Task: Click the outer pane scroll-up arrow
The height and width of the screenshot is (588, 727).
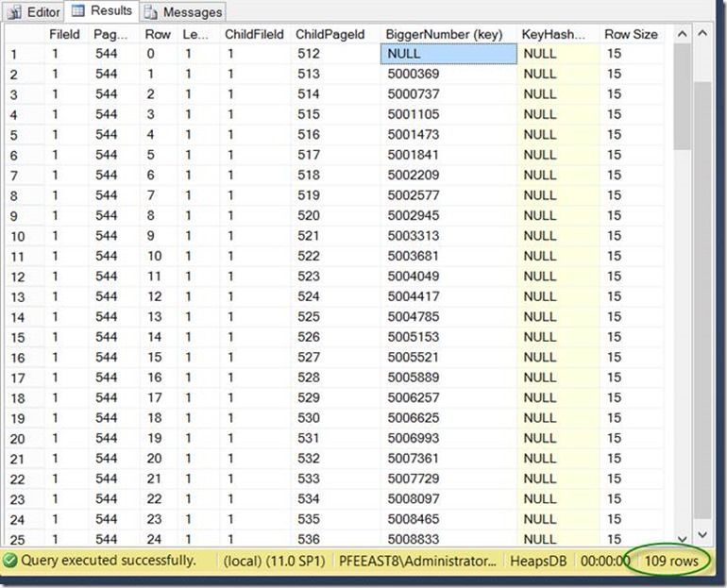Action: tap(702, 33)
